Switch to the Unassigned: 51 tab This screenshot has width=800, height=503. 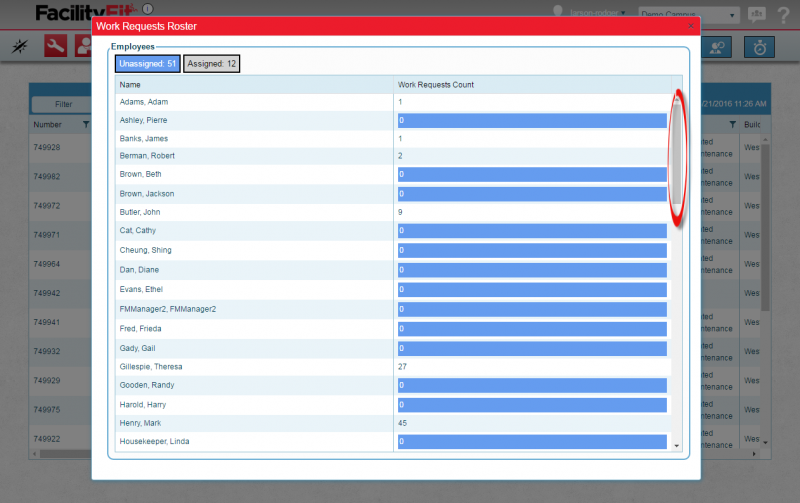pyautogui.click(x=147, y=64)
